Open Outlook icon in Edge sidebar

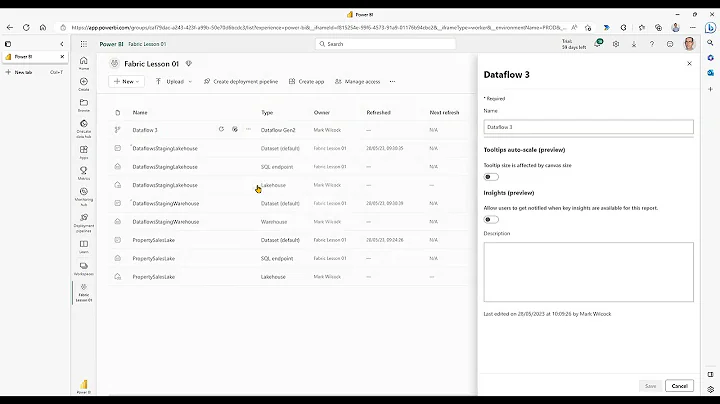710,73
